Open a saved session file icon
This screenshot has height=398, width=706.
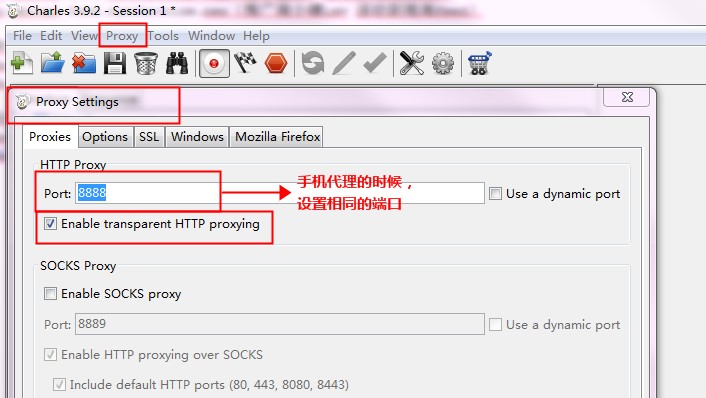(x=53, y=63)
